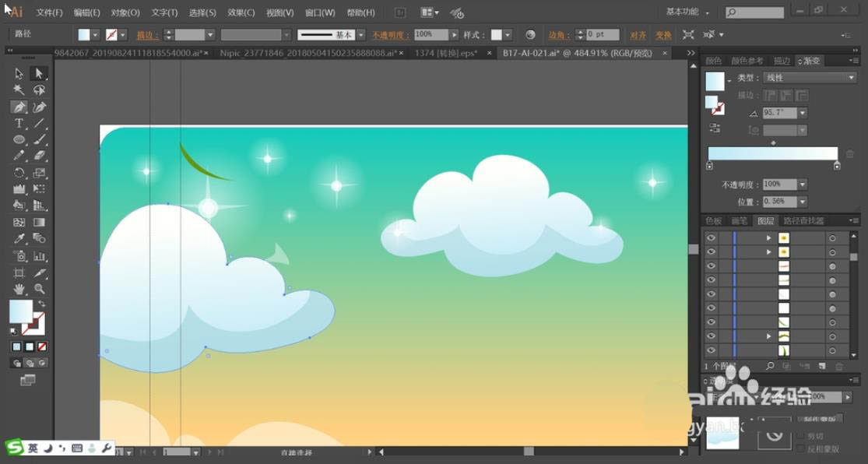The image size is (868, 464).
Task: Expand the topmost sublayer triangle in Layers
Action: coord(769,238)
